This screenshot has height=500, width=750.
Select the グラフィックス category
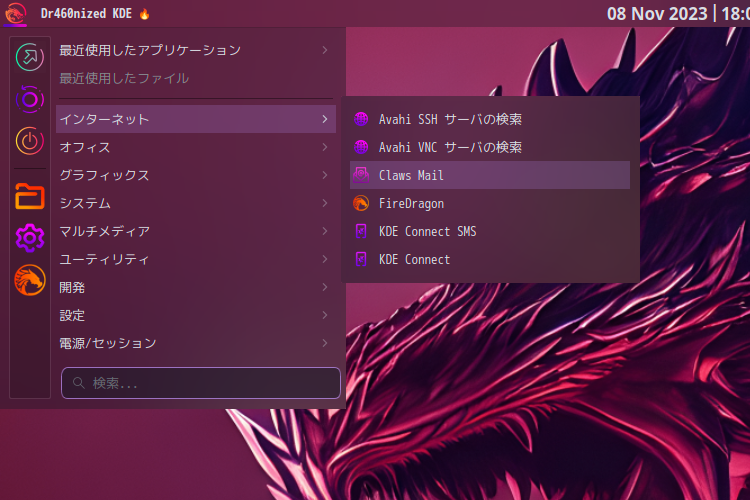(x=196, y=175)
